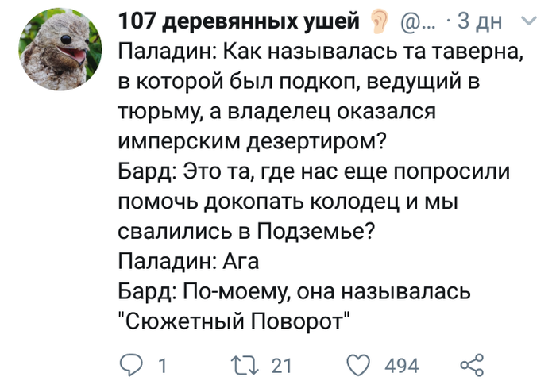
Task: Click the text "свалились в Подземье?"
Action: 245,232
